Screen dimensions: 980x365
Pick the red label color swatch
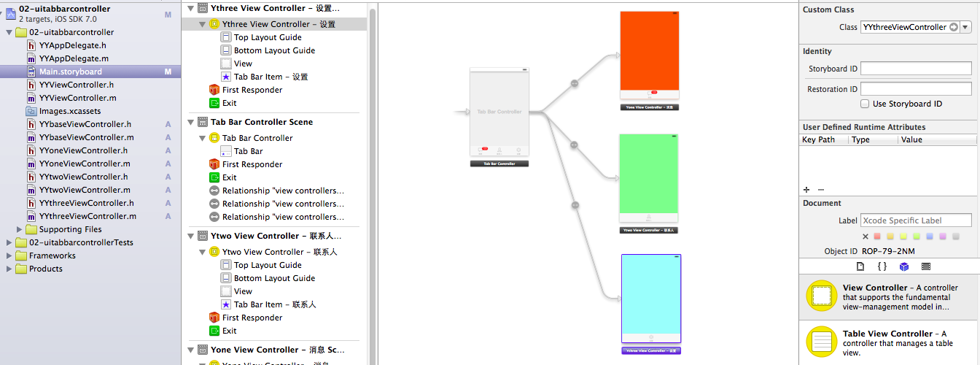point(877,237)
